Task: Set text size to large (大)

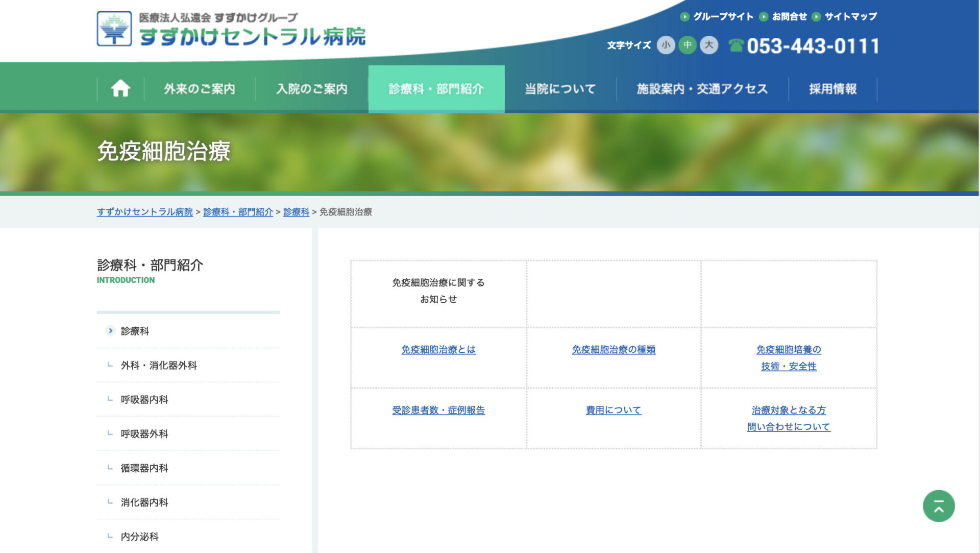Action: coord(709,45)
